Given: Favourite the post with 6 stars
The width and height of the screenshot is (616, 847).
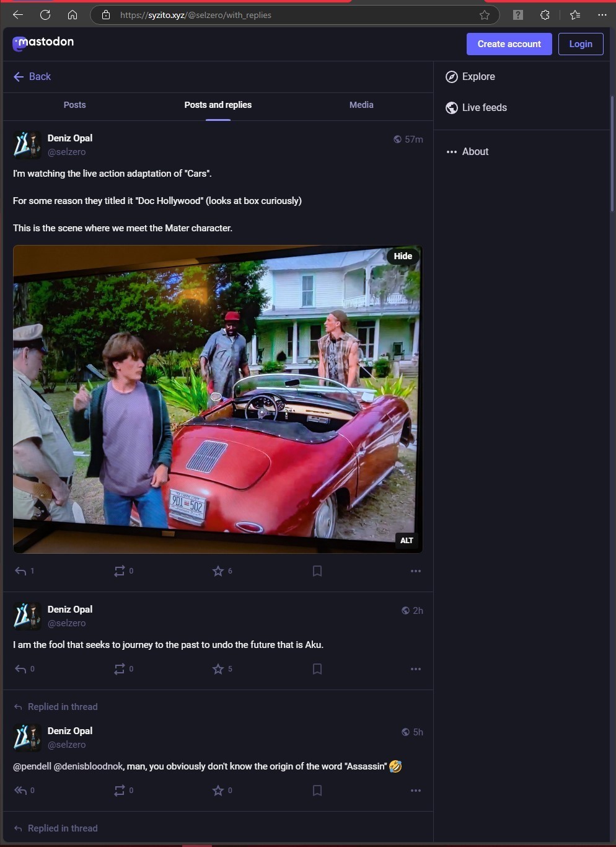Looking at the screenshot, I should point(218,571).
